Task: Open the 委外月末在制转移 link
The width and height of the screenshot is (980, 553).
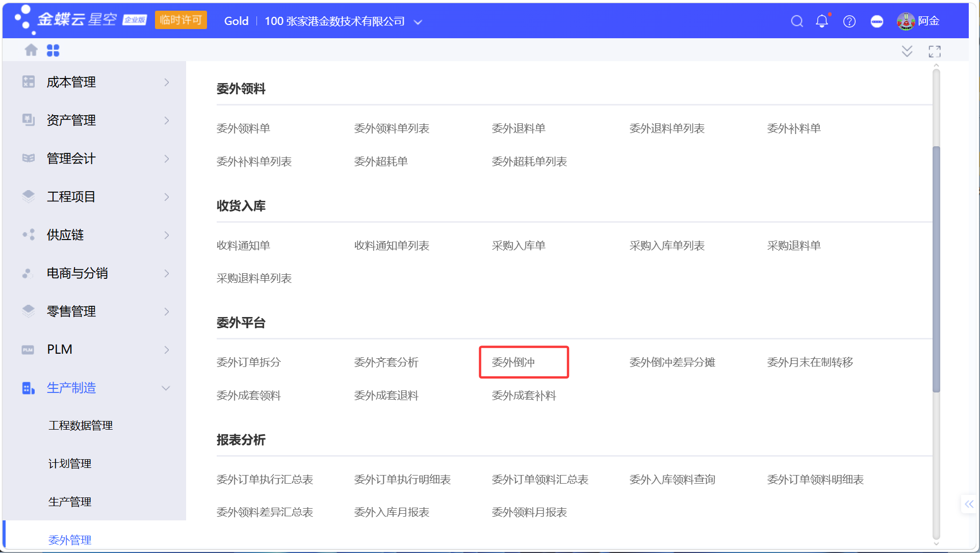Action: 810,362
